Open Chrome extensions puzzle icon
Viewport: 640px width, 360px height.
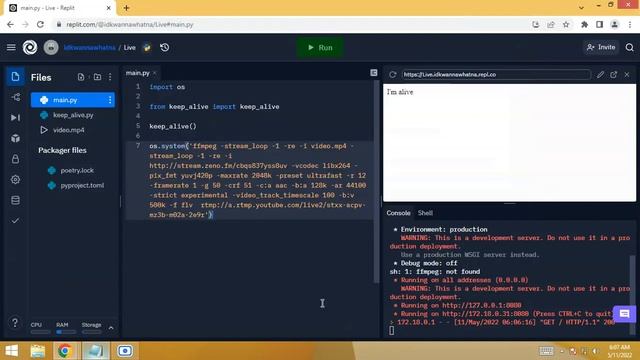[x=584, y=24]
